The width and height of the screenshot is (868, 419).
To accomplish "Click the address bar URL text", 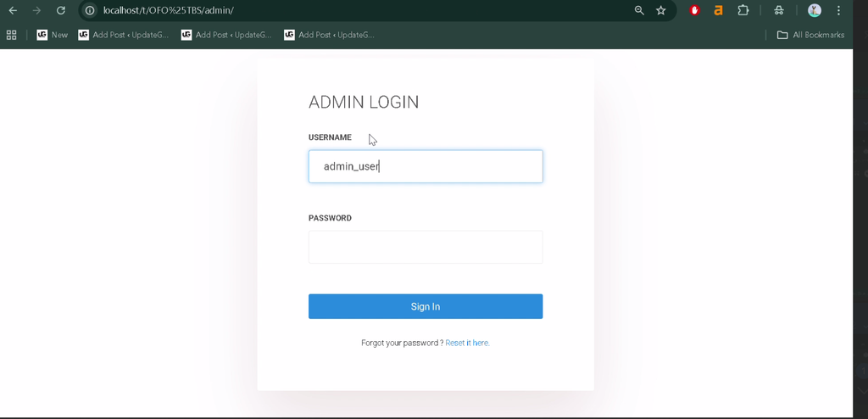I will coord(169,10).
